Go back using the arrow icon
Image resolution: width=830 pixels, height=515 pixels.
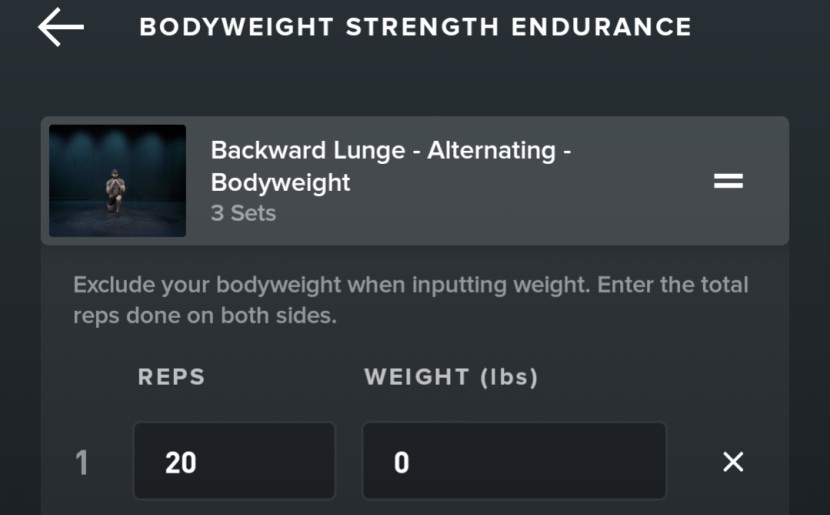[60, 28]
